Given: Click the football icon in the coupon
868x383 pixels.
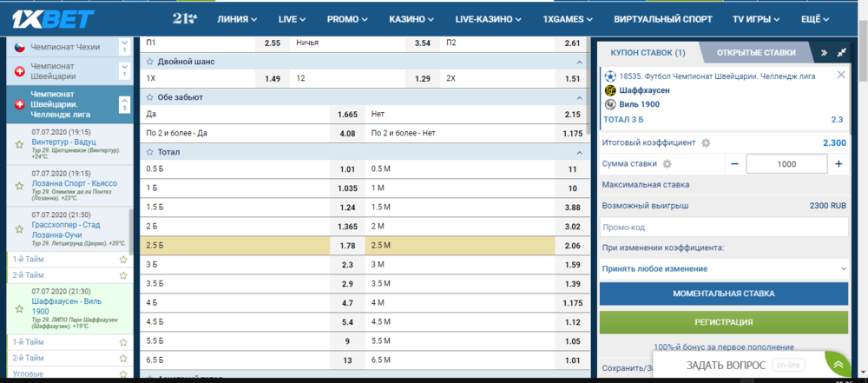Looking at the screenshot, I should pos(610,76).
